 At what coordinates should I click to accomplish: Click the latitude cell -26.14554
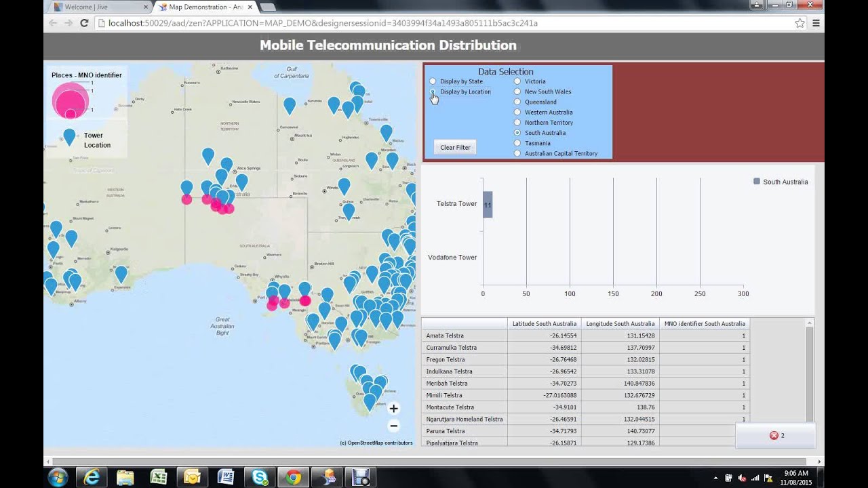tap(544, 335)
